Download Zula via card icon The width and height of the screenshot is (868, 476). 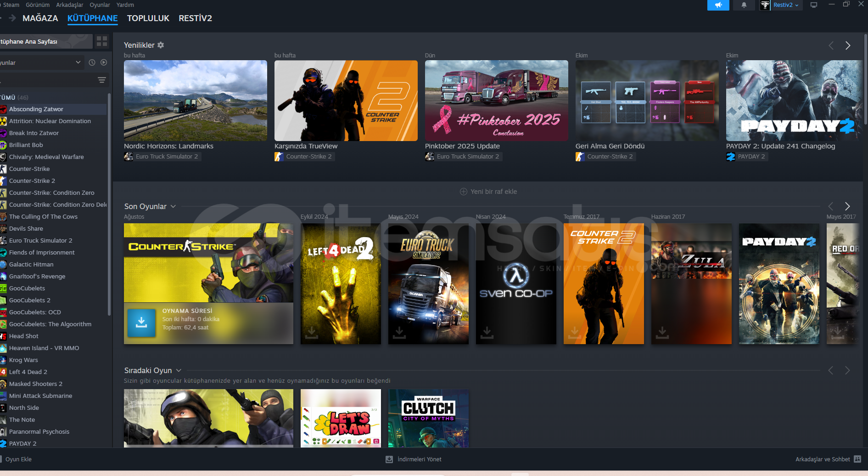point(662,332)
